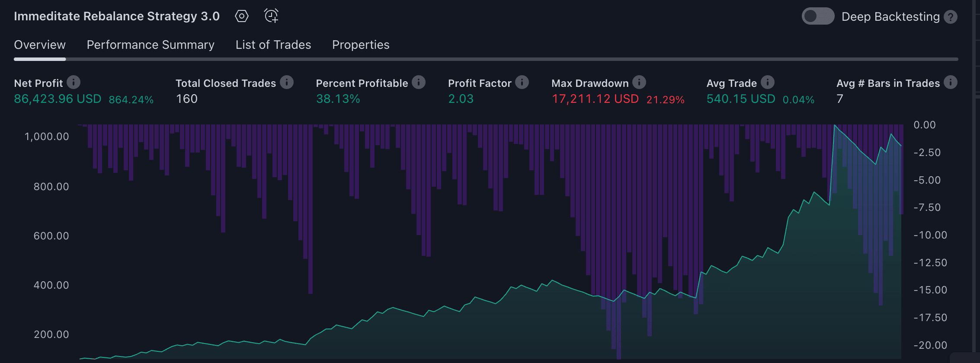Screen dimensions: 980x363
Task: Click the profit factor value 2.03
Action: point(461,99)
